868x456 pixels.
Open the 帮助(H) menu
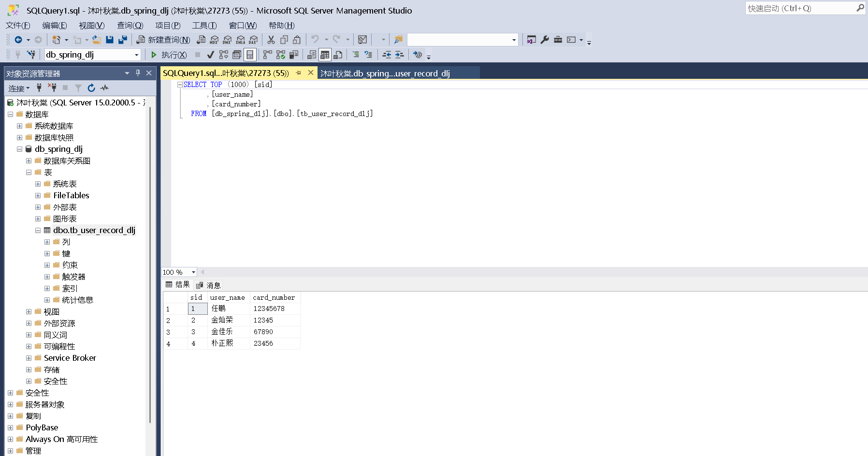(282, 25)
